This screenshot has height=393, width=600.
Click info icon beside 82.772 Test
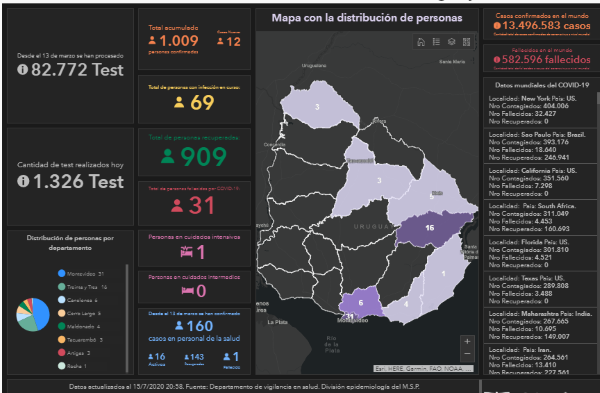pos(23,69)
